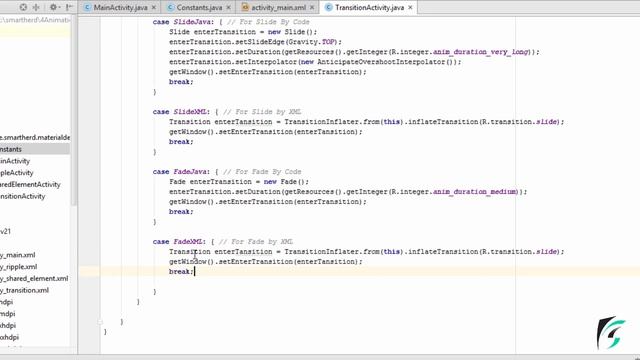640x360 pixels.
Task: Click on 'Gravity.TOP' in setSlideEdge call
Action: pos(313,42)
